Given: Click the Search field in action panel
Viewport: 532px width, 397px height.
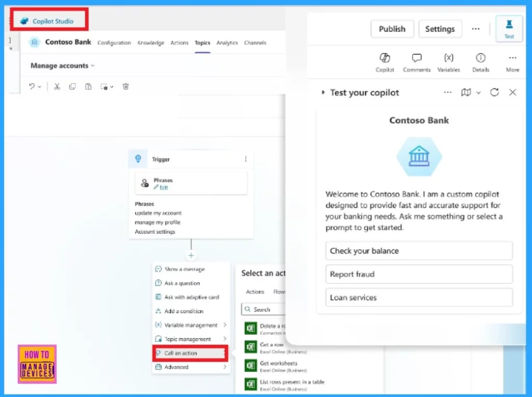Looking at the screenshot, I should [263, 310].
